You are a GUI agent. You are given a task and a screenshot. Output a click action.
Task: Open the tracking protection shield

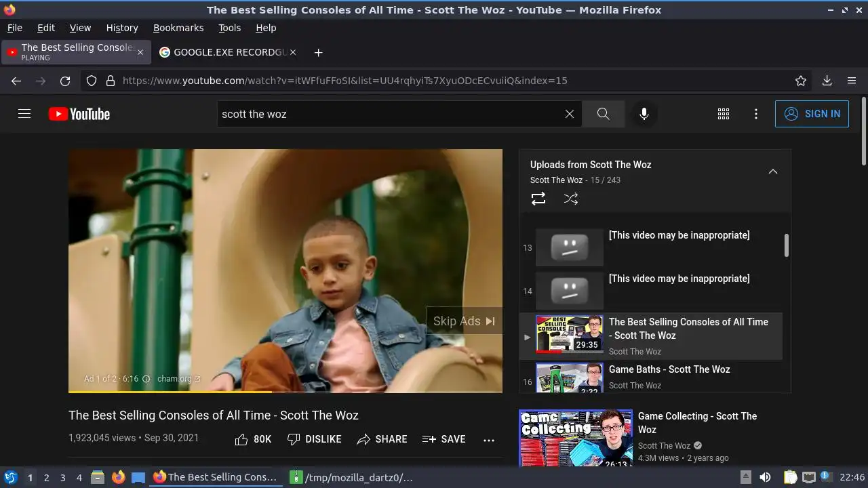click(92, 81)
